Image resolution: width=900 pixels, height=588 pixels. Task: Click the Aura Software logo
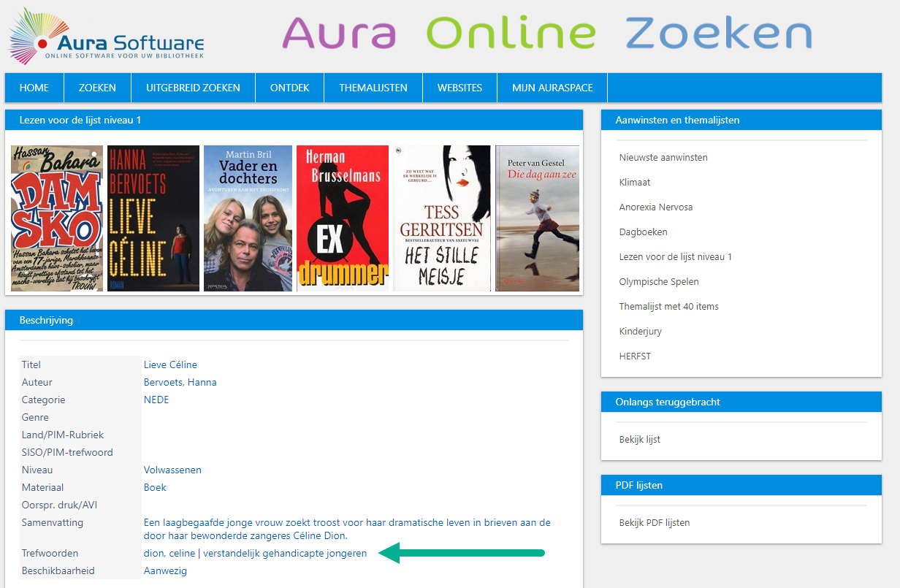[106, 37]
